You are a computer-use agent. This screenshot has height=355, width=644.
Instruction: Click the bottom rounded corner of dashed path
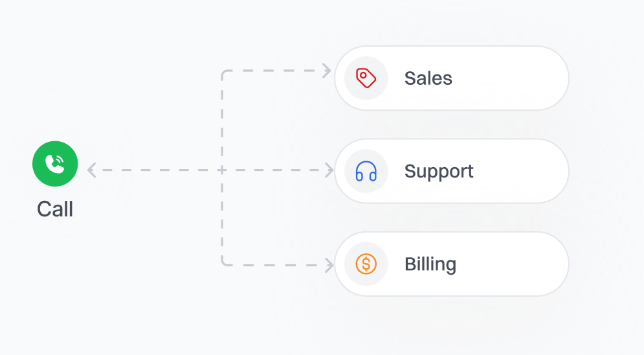[224, 262]
